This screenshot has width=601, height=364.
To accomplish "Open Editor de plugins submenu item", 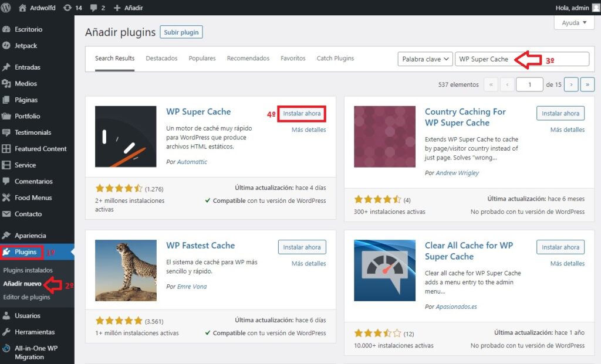I will [26, 297].
